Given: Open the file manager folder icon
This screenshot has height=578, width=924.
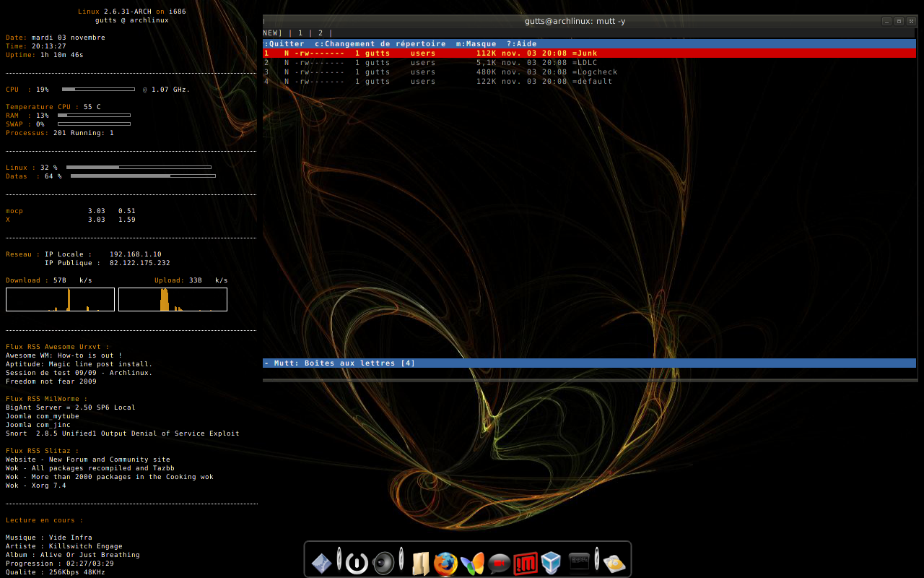Looking at the screenshot, I should (x=420, y=564).
